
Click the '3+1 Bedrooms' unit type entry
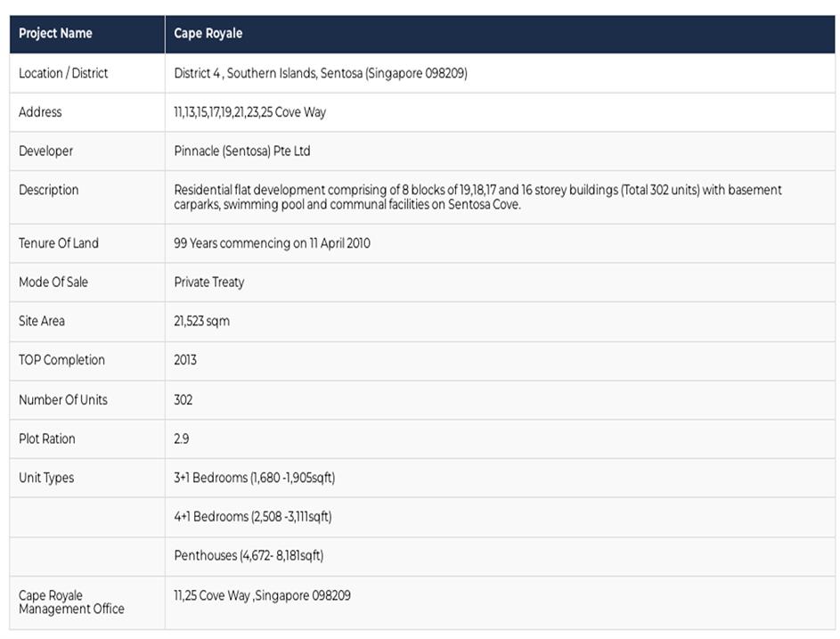254,478
